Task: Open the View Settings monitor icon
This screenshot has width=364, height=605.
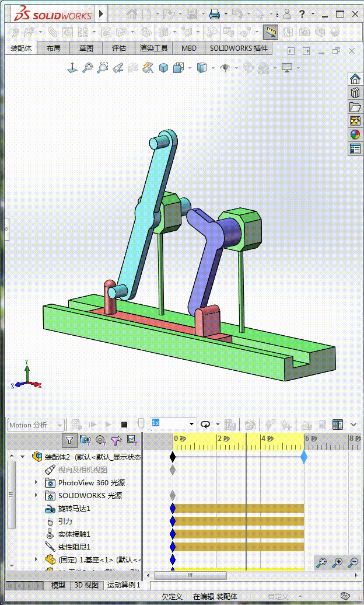Action: point(287,68)
